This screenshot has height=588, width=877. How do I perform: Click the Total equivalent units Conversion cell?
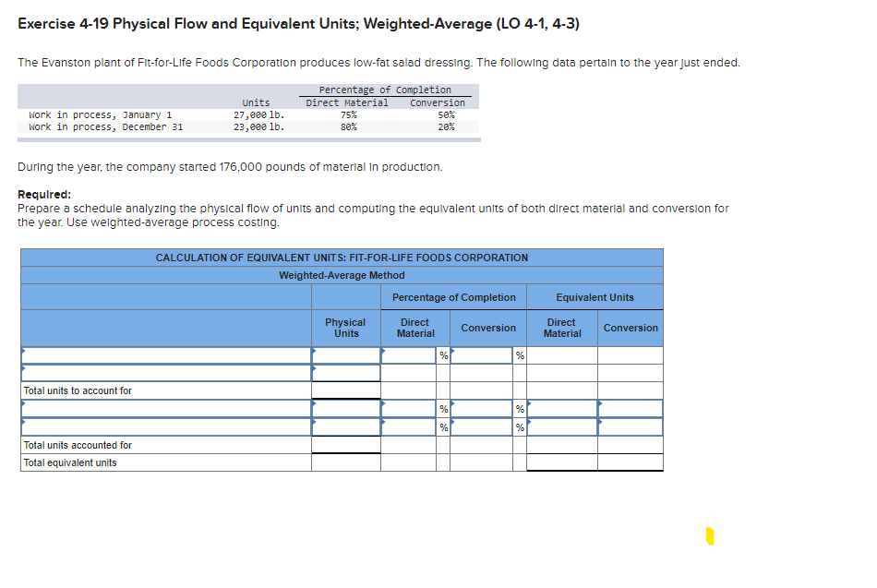(630, 462)
